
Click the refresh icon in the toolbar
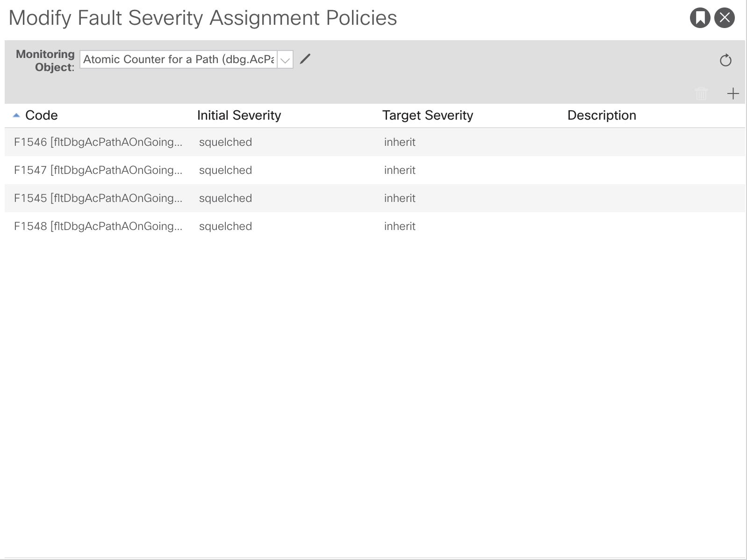[x=725, y=60]
